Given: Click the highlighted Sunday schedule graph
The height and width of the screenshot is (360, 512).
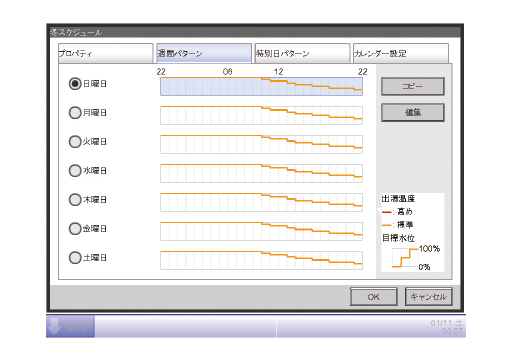Looking at the screenshot, I should click(261, 86).
